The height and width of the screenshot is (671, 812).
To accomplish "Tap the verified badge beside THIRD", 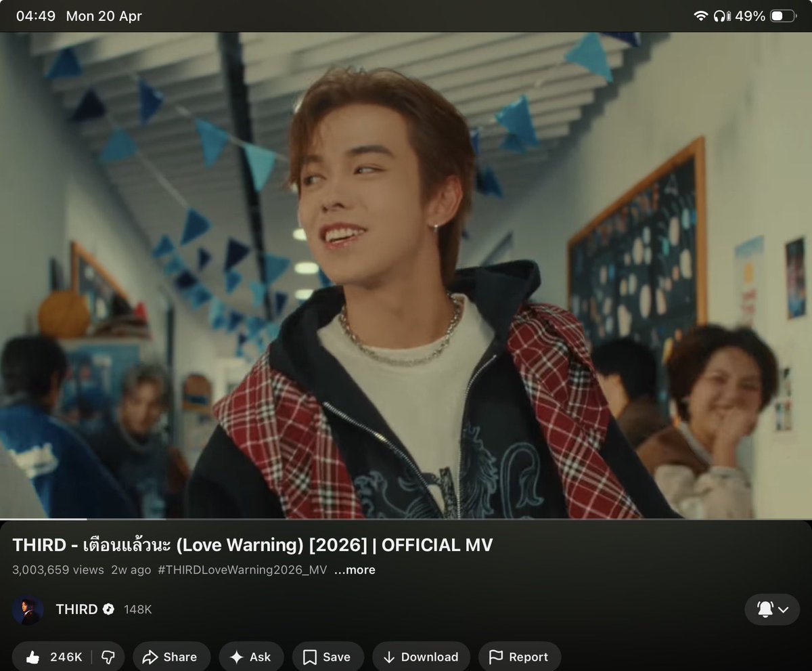I will pos(108,610).
